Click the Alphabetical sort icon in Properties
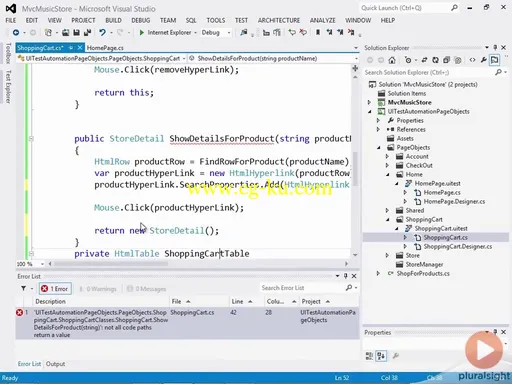Image resolution: width=512 pixels, height=384 pixels. pyautogui.click(x=381, y=356)
